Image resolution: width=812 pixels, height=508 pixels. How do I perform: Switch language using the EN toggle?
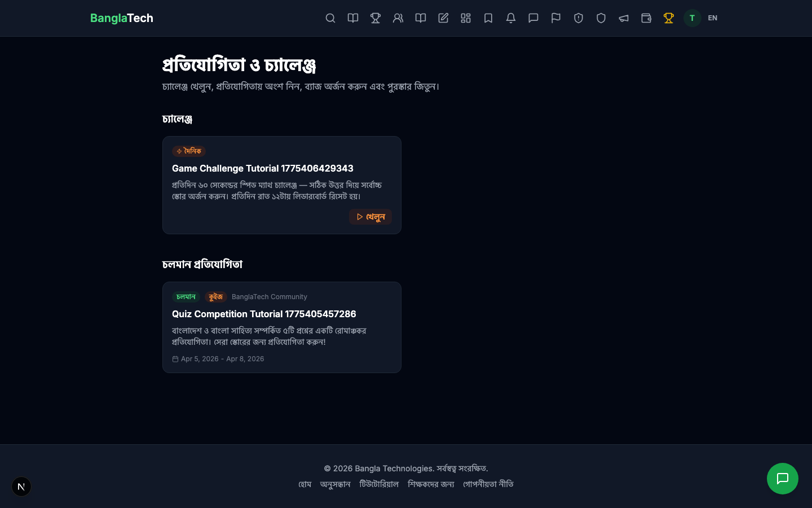(713, 18)
